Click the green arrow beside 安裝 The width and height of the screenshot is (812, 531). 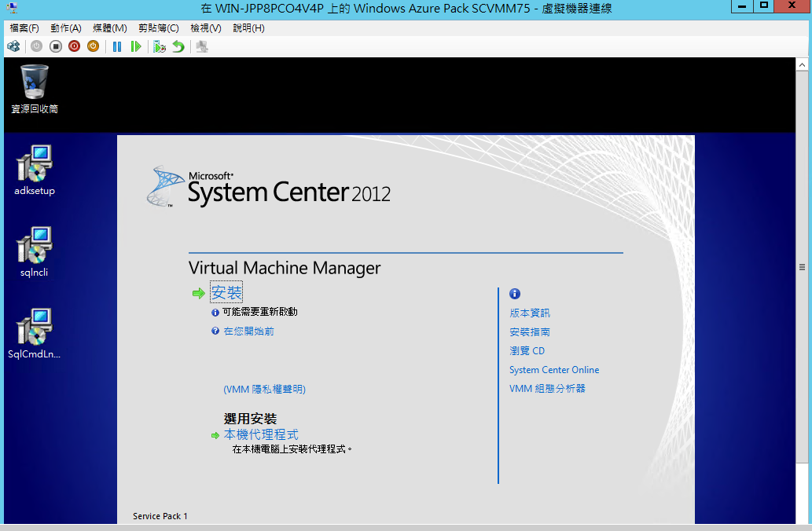pyautogui.click(x=199, y=294)
